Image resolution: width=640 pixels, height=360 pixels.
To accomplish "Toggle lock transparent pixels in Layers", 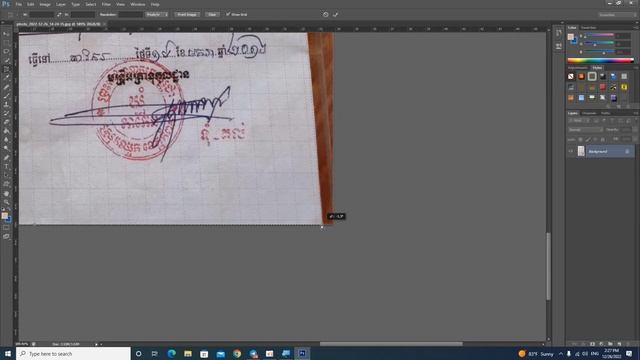I will click(580, 140).
